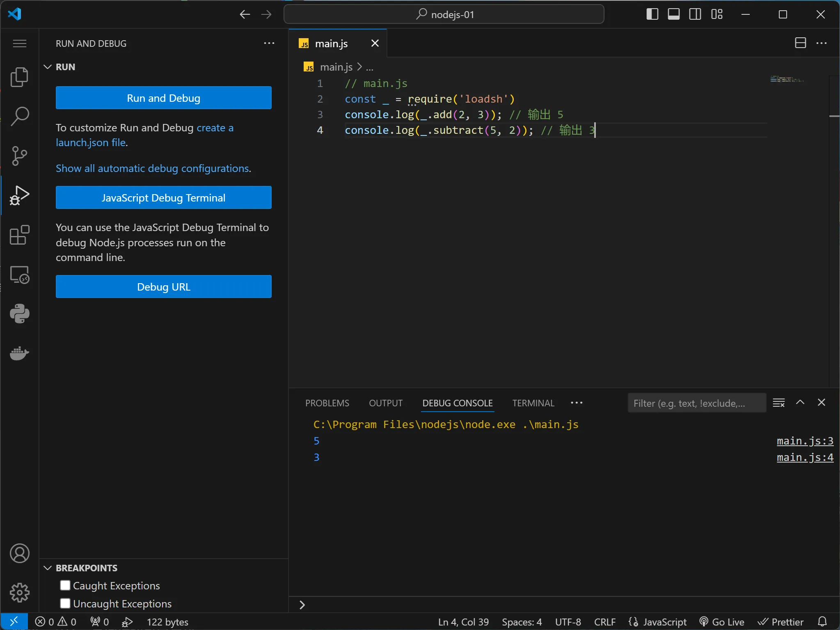Open main.js:3 source link in console
The height and width of the screenshot is (630, 840).
pyautogui.click(x=805, y=441)
